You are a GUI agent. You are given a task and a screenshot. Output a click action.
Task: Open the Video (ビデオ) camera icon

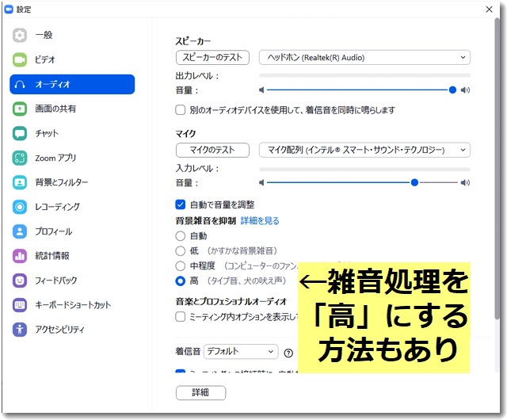[21, 59]
